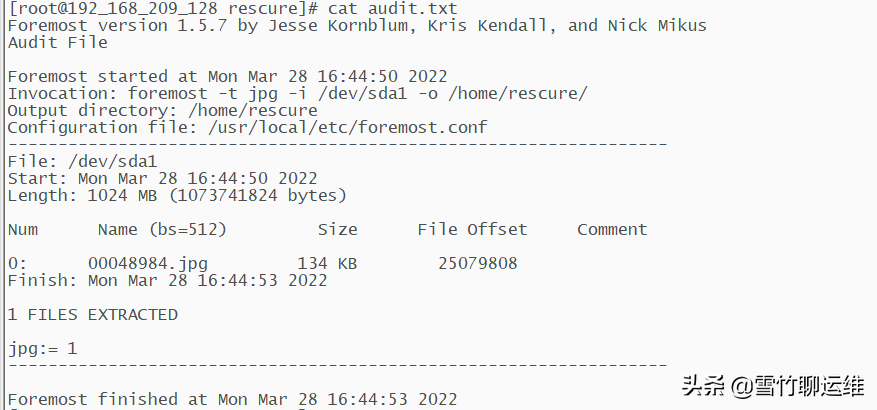This screenshot has height=410, width=877.
Task: Click the "Size" column header
Action: point(337,229)
